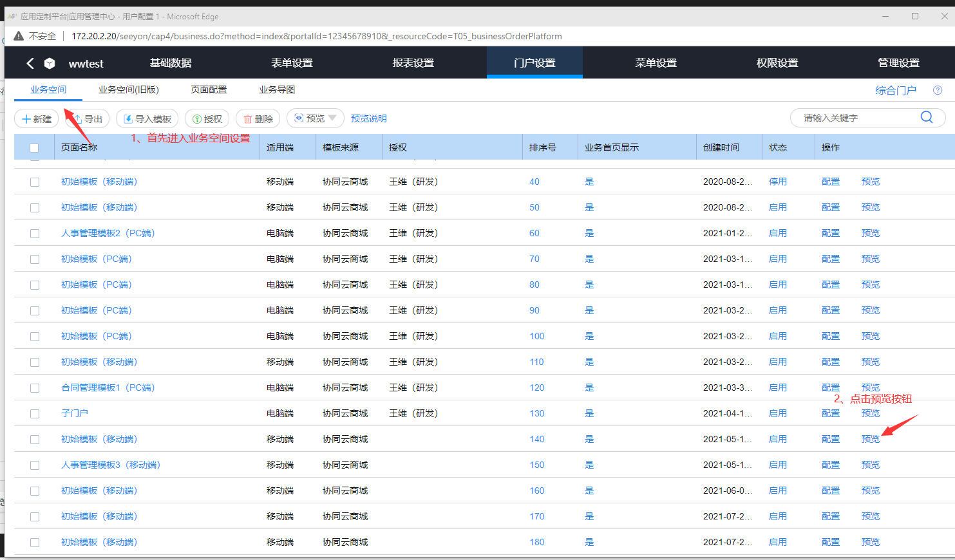Expand the 预览 dropdown arrow in toolbar
The width and height of the screenshot is (955, 560).
[x=332, y=118]
